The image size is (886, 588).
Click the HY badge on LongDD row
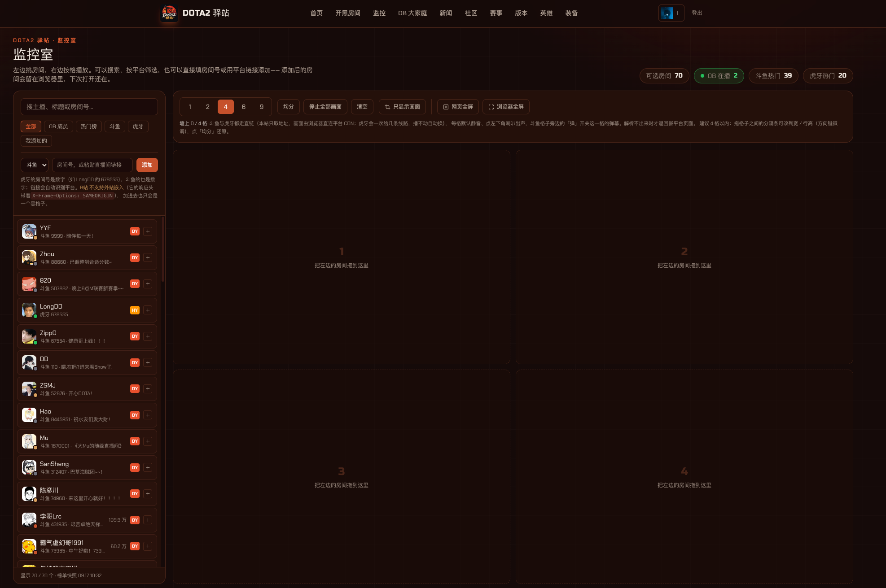click(x=135, y=310)
